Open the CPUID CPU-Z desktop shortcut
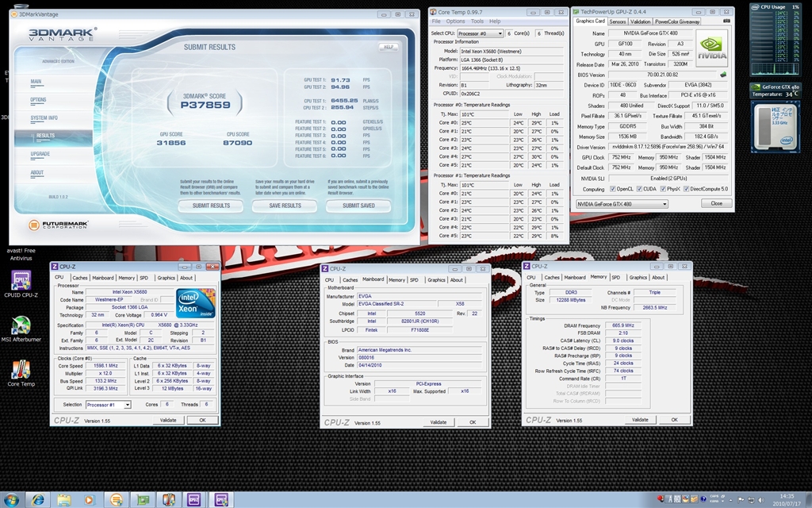Image resolution: width=812 pixels, height=508 pixels. (x=21, y=282)
